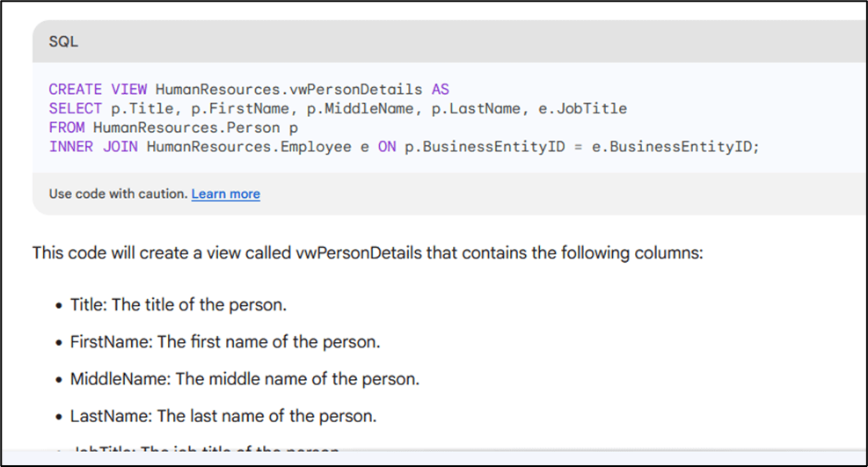This screenshot has height=467, width=868.
Task: Open the Learn more link
Action: [x=225, y=193]
